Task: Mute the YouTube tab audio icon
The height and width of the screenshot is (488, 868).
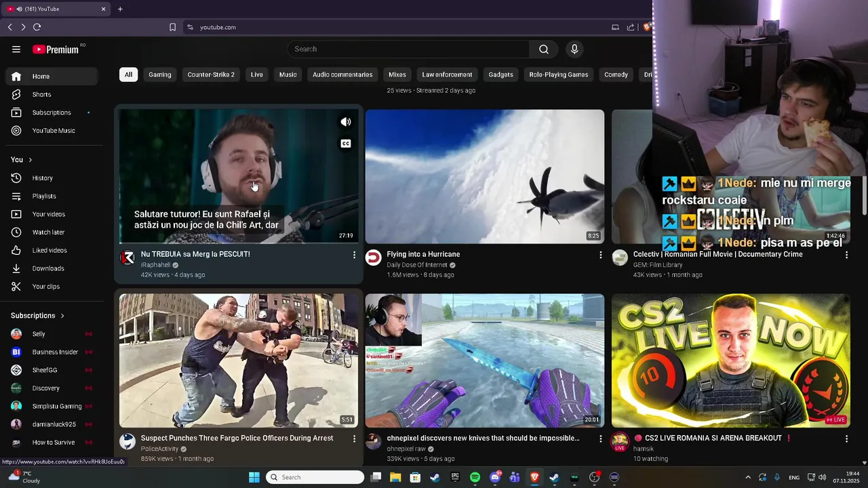Action: [18, 9]
